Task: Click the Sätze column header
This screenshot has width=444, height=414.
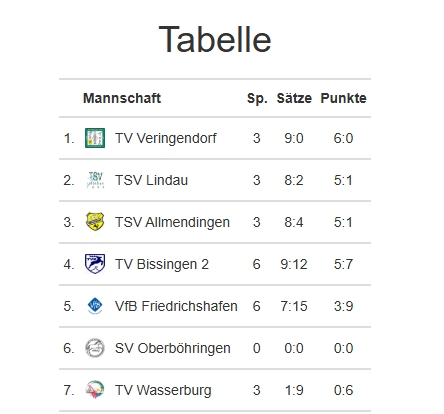Action: pos(294,98)
